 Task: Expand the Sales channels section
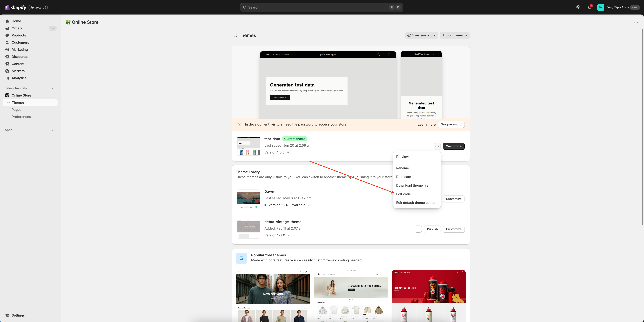tap(52, 89)
